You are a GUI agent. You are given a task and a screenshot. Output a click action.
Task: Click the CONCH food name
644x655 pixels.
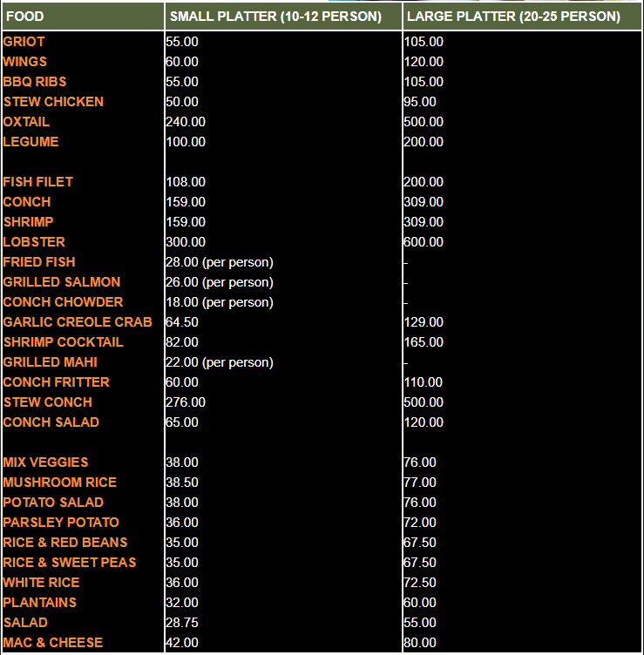pyautogui.click(x=27, y=202)
